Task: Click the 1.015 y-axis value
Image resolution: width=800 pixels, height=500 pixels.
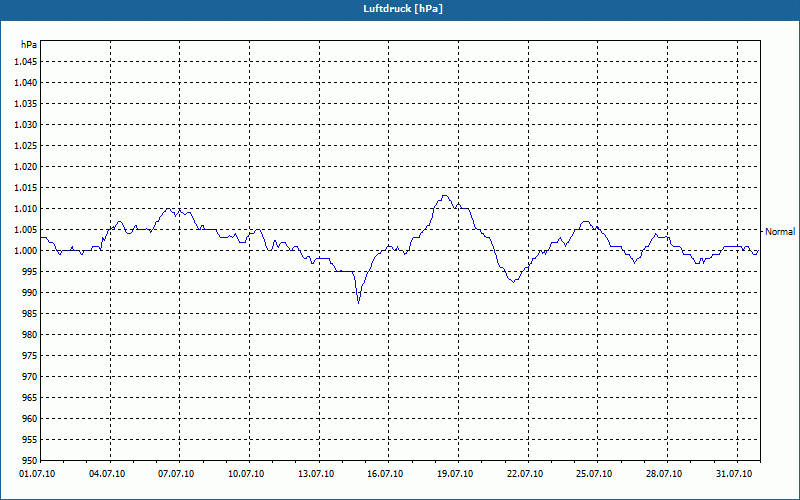Action: coord(26,188)
